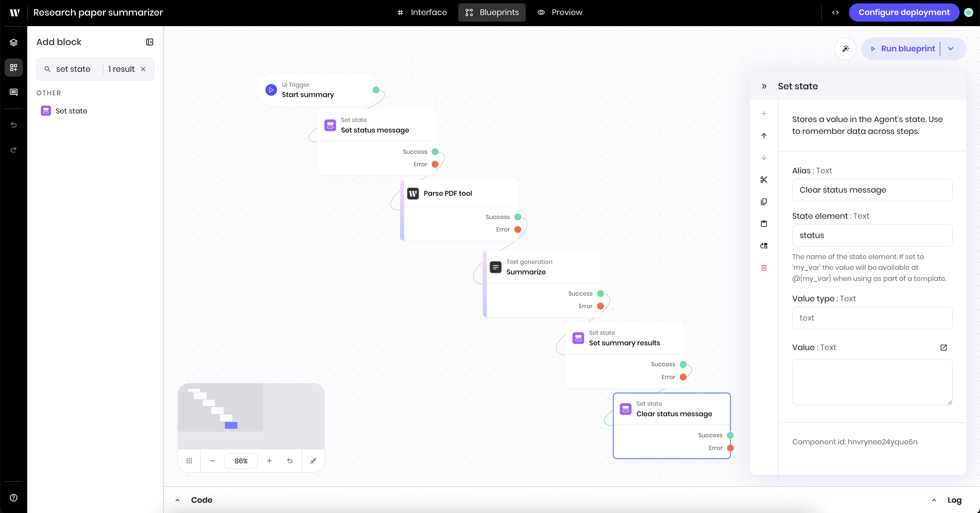Expand the Log panel
This screenshot has width=980, height=513.
click(934, 500)
